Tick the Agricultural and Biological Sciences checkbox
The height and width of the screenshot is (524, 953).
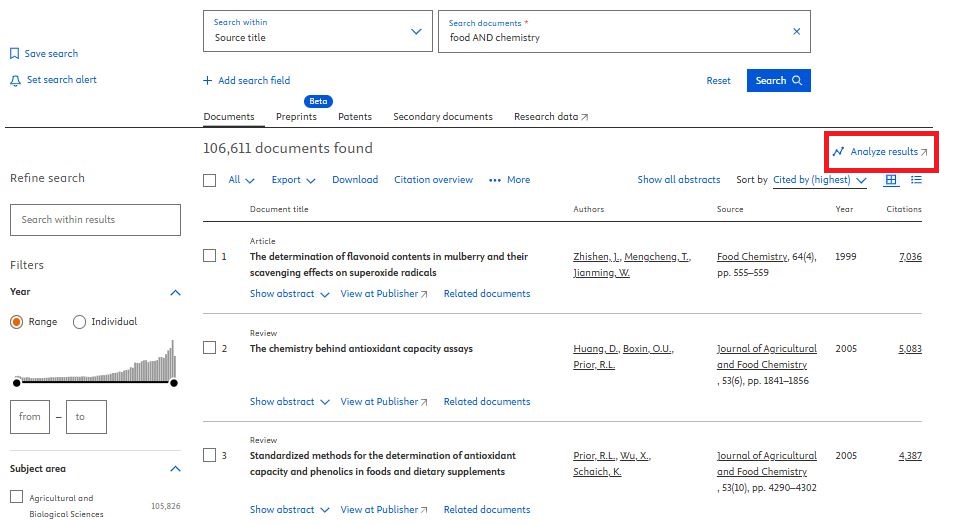pos(16,497)
